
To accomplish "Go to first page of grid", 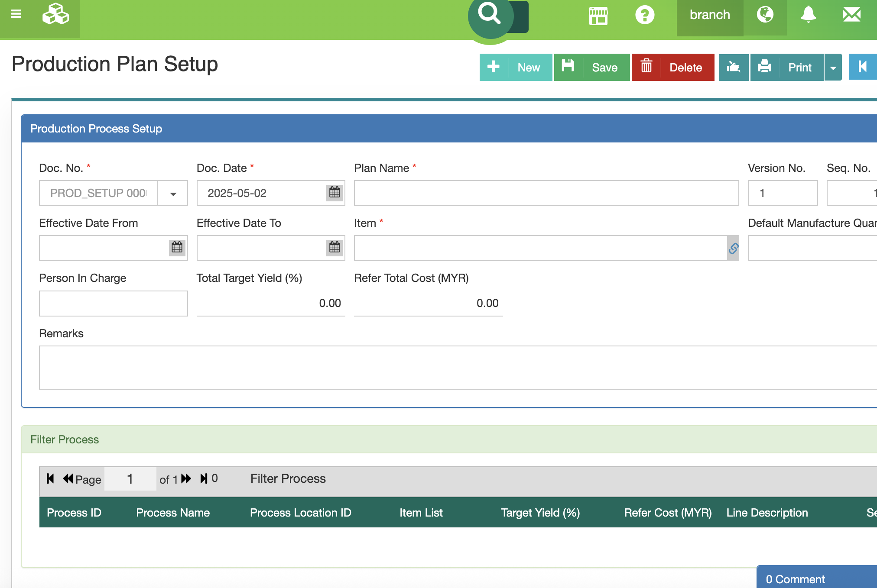I will click(x=50, y=478).
